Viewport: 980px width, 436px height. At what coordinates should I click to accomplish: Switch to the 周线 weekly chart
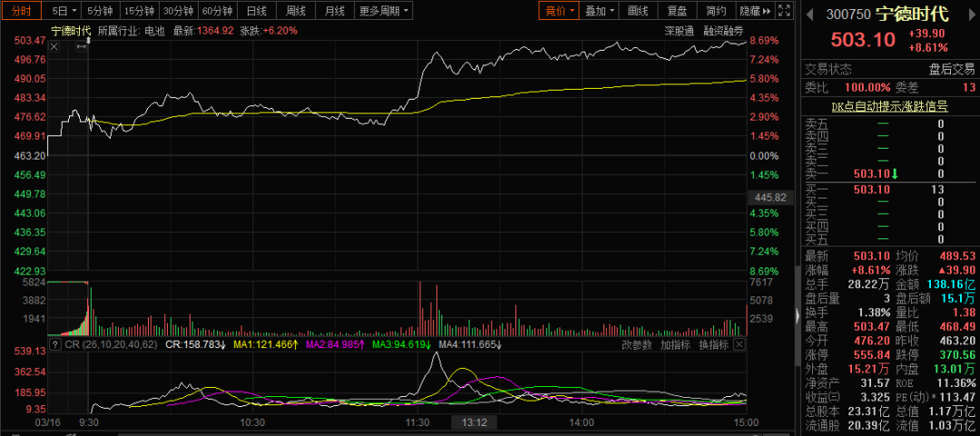(295, 11)
